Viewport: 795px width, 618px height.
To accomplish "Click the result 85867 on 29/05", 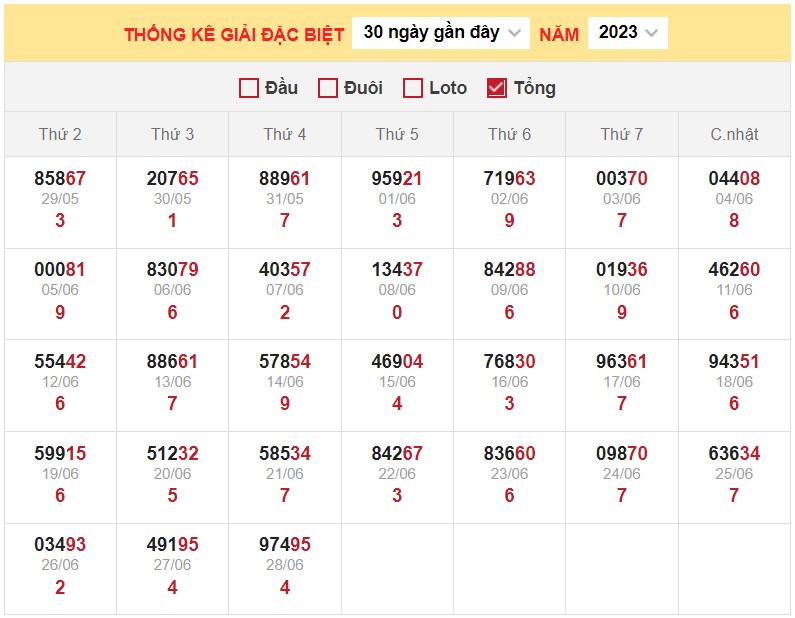I will [x=60, y=179].
